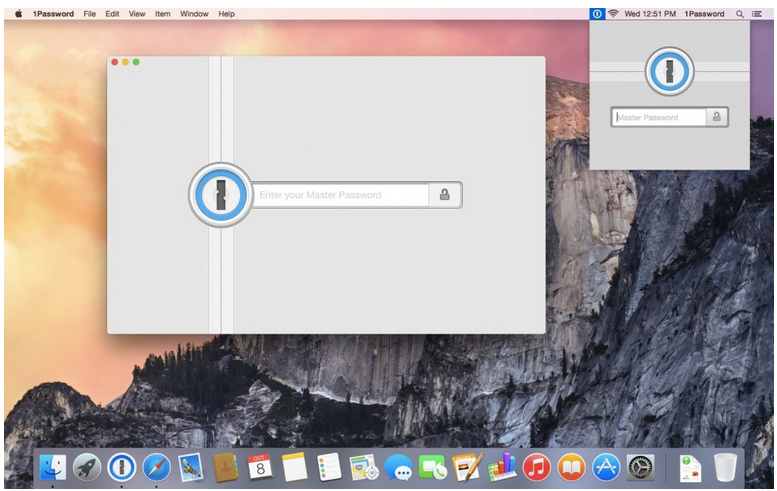Minimize the 1Password main window
777x491 pixels.
click(125, 62)
